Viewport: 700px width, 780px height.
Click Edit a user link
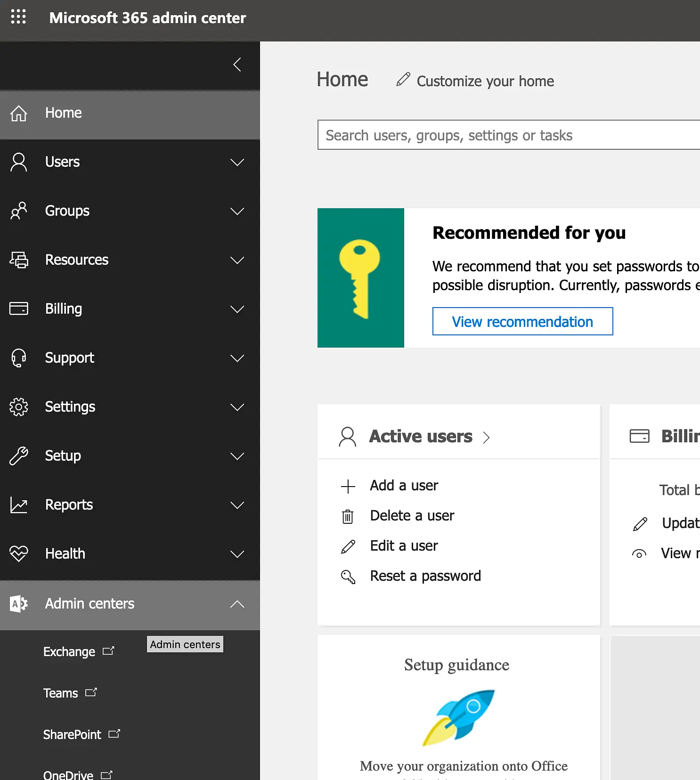404,546
